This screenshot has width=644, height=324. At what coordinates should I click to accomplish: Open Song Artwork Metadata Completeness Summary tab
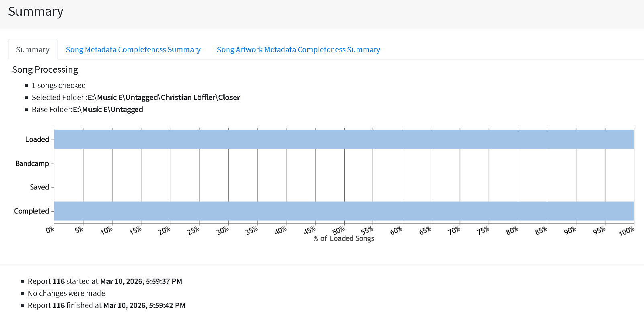pyautogui.click(x=298, y=50)
